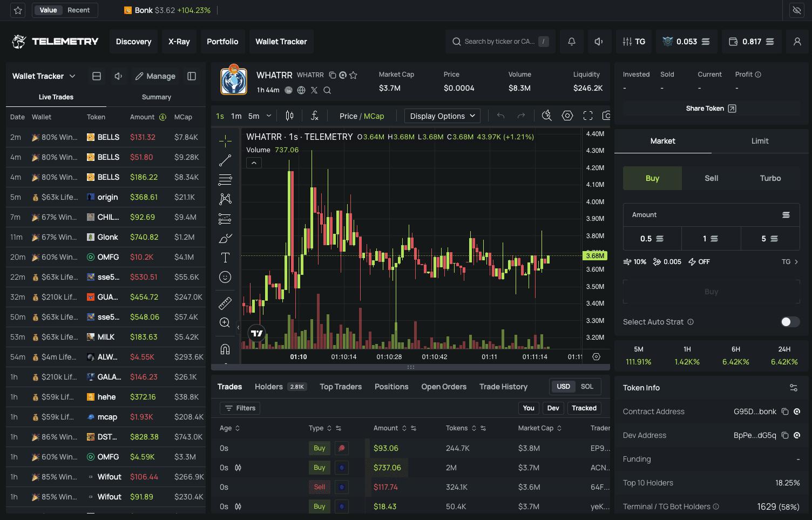Search WHATRR with the magnifier icon

pyautogui.click(x=327, y=90)
